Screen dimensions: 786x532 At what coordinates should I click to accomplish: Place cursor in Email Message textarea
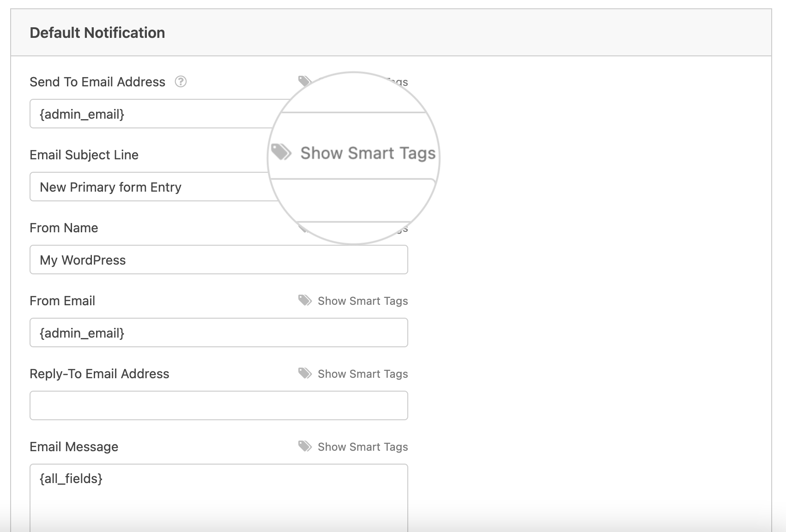point(219,498)
